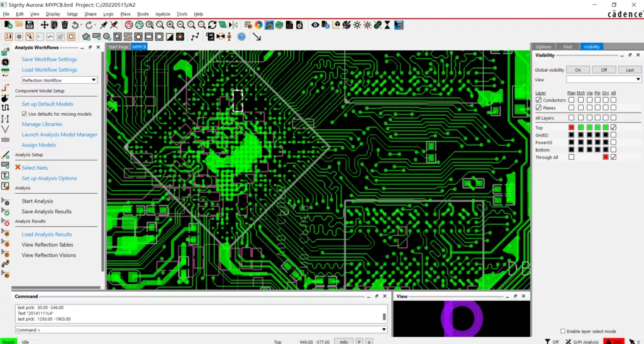644x344 pixels.
Task: Open the Command history dropdown arrow
Action: tap(384, 330)
